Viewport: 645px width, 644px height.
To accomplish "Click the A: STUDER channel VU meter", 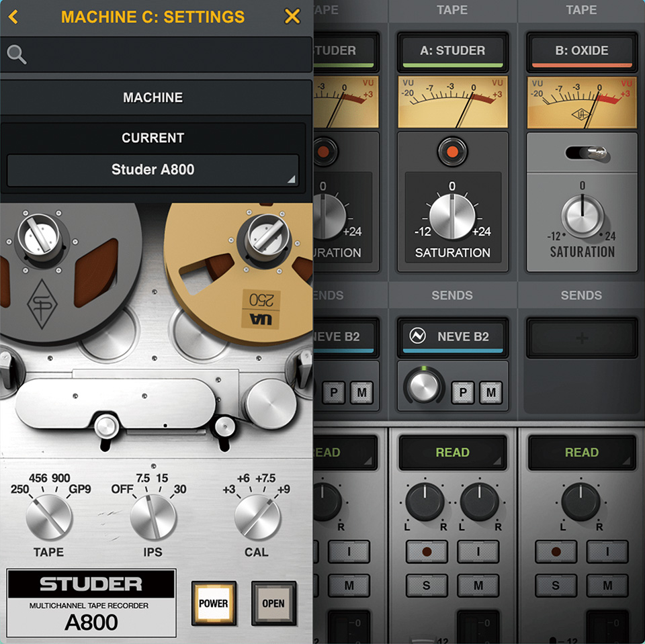I will point(452,101).
